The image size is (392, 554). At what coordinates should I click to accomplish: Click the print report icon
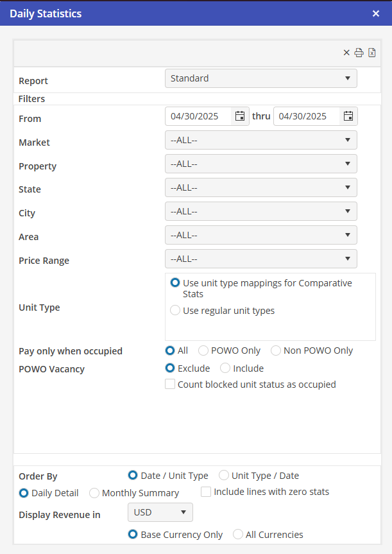(359, 53)
